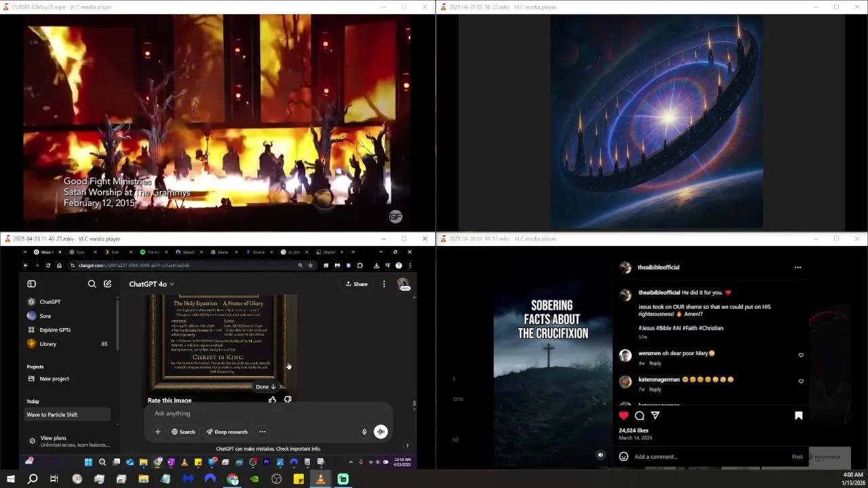Open attachment plus button in composer
This screenshot has width=868, height=488.
click(x=158, y=432)
